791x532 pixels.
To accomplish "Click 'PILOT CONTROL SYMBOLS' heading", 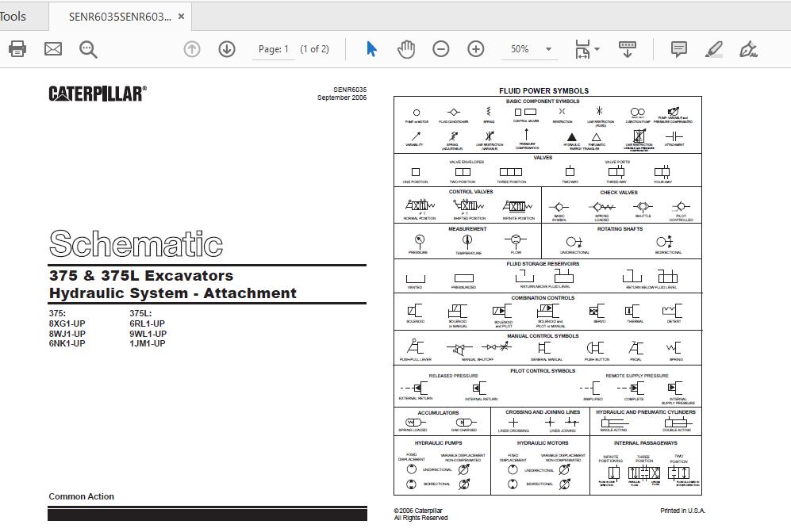I will 543,371.
